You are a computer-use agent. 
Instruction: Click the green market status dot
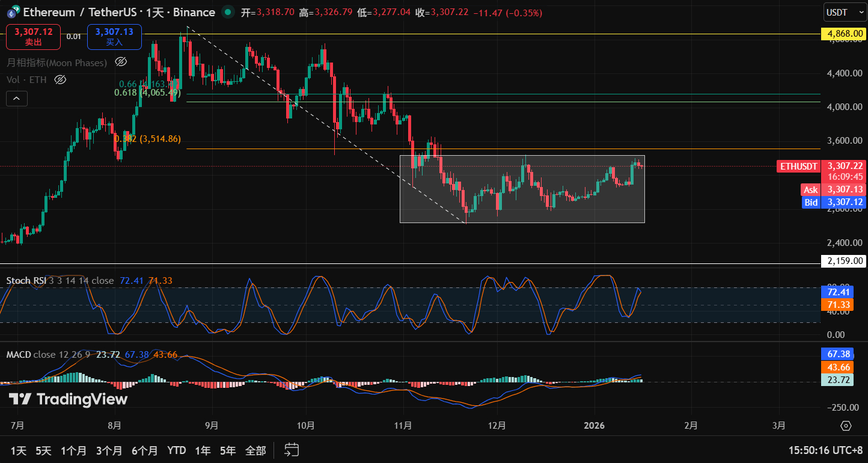(227, 12)
